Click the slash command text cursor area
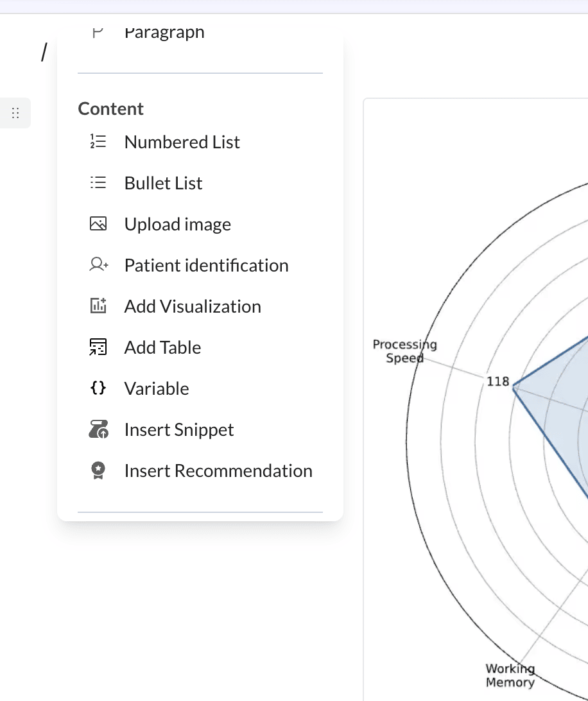 pos(43,53)
